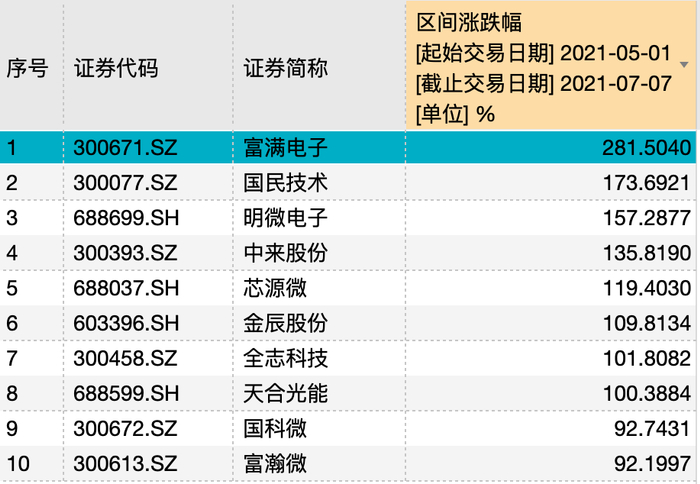Select the value 119.4030

[x=646, y=288]
